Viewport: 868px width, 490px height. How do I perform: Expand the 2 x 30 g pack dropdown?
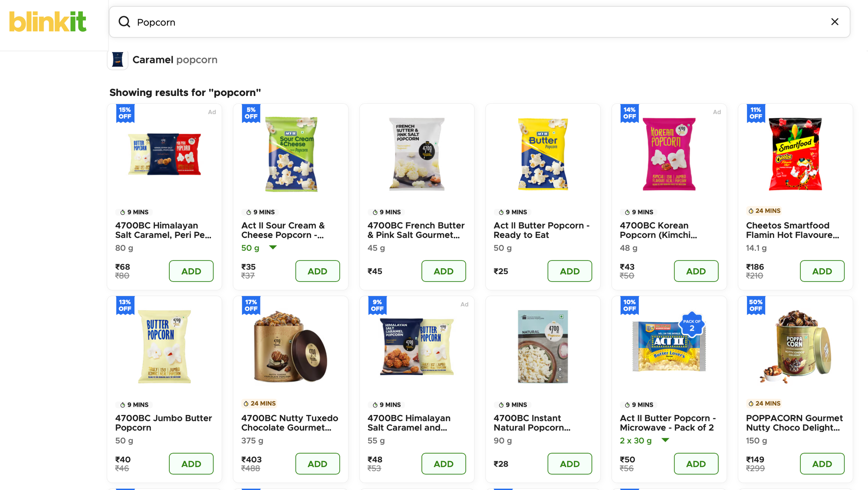(665, 440)
